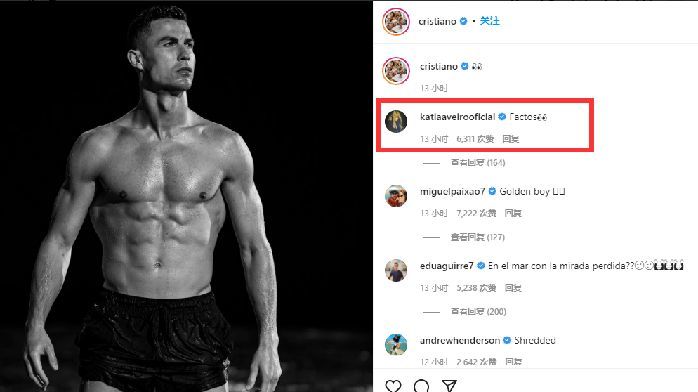This screenshot has width=698, height=392.
Task: Click cristiano's avatar beside the caption
Action: (x=396, y=71)
